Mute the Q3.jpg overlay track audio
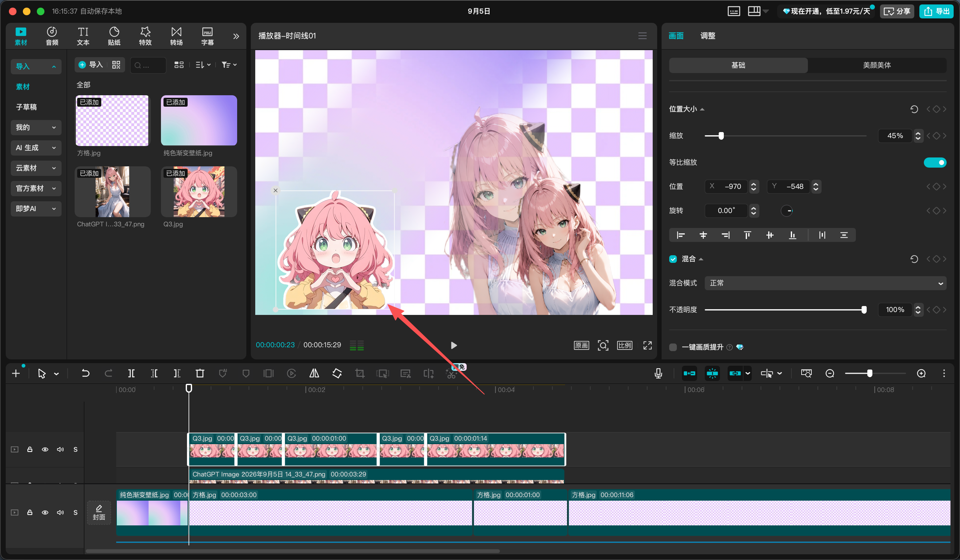The image size is (960, 560). point(60,450)
